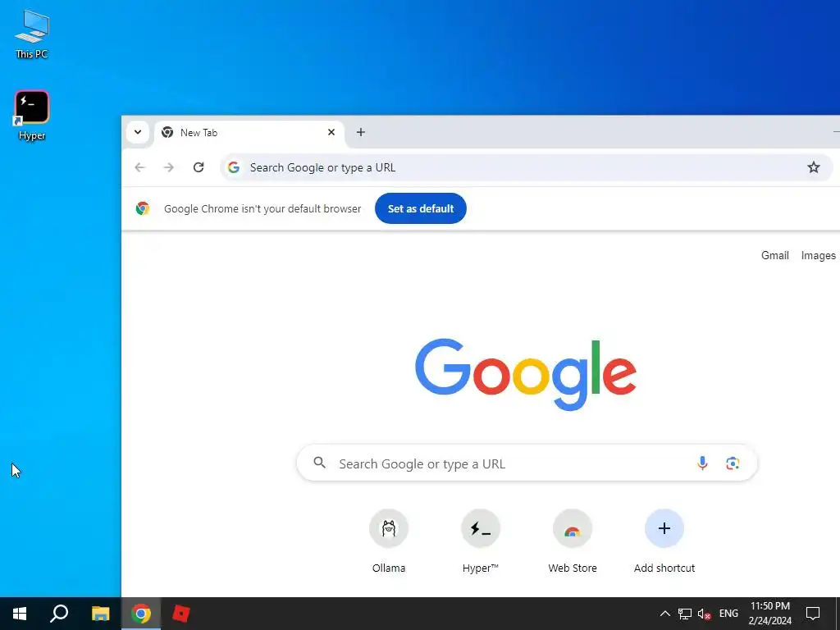Screen dimensions: 840x630
Task: Go back using the back arrow
Action: point(139,167)
